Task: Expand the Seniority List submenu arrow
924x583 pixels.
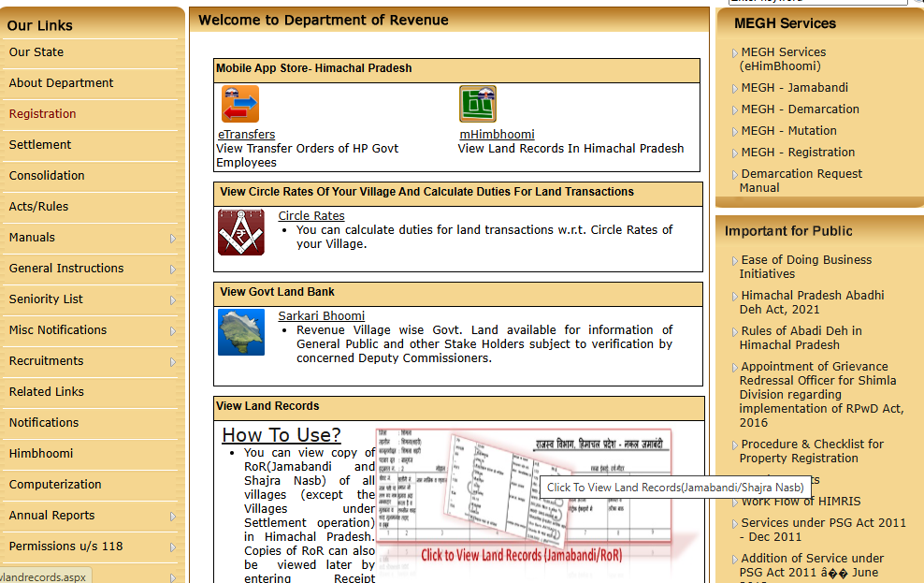Action: (x=173, y=300)
